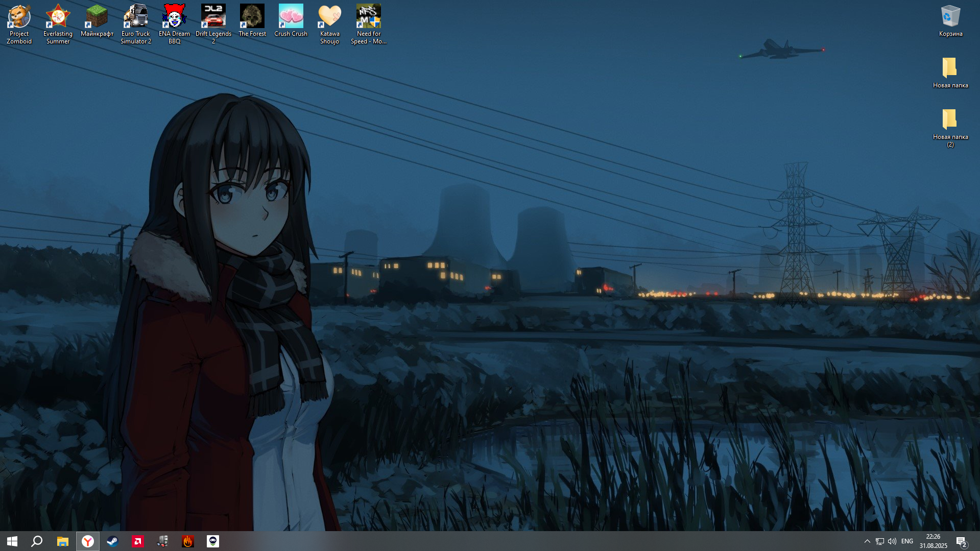Open the flame icon taskbar app
The width and height of the screenshot is (980, 551).
[x=188, y=541]
